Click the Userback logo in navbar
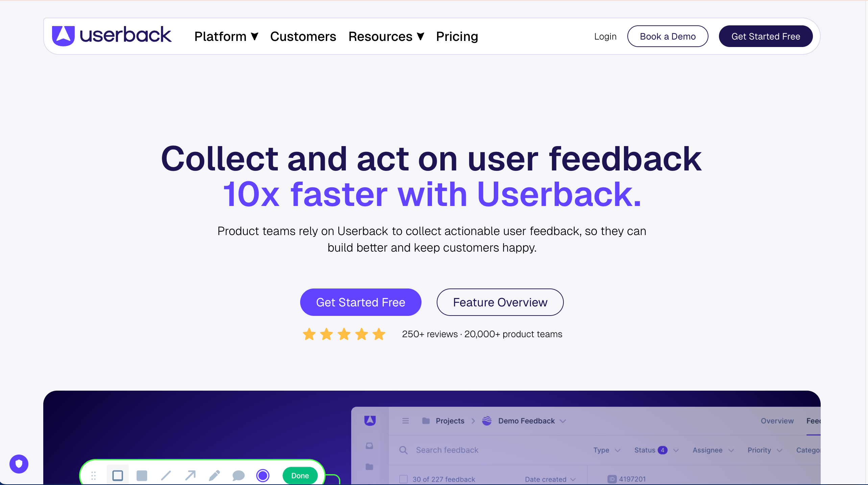The image size is (868, 485). 112,36
